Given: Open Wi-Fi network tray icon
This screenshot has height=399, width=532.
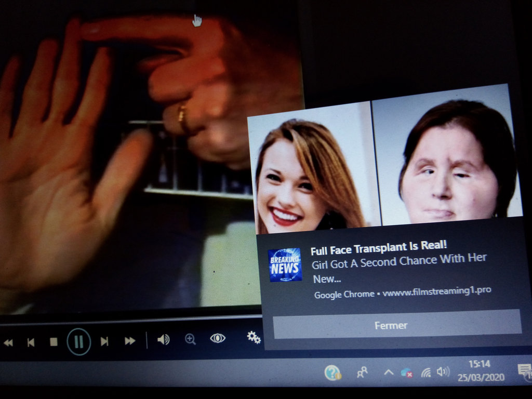Looking at the screenshot, I should tap(426, 372).
